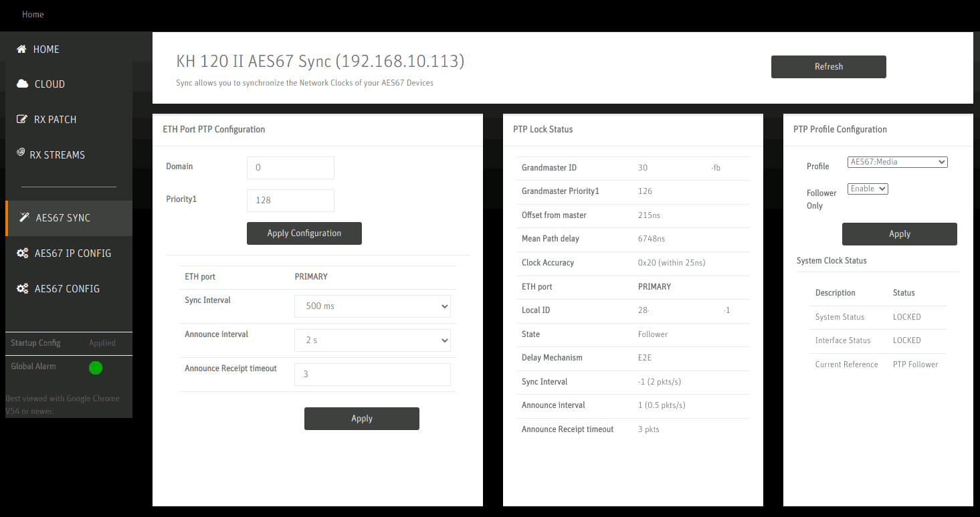980x517 pixels.
Task: Click Apply in PTP Profile Configuration
Action: (x=900, y=234)
